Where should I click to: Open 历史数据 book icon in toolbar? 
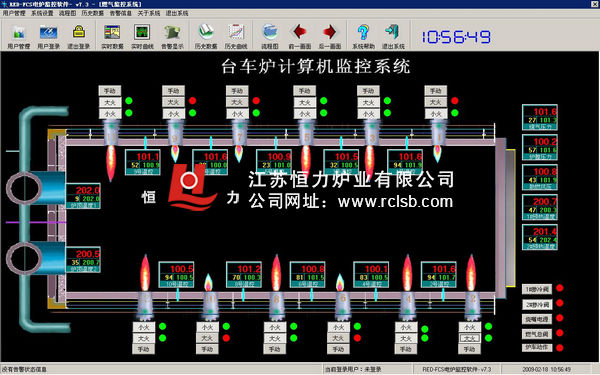206,36
